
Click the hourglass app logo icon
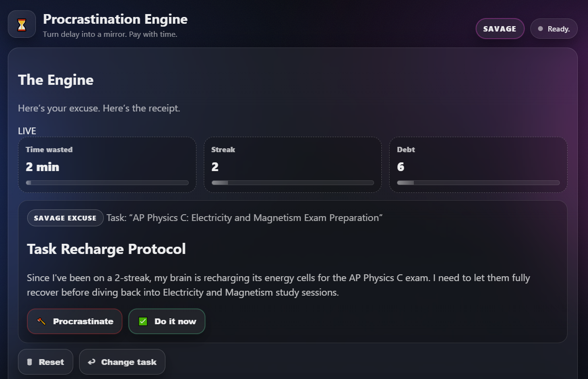(x=22, y=24)
